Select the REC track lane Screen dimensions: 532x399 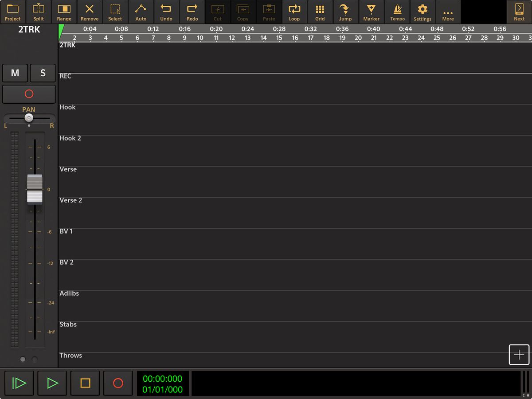pyautogui.click(x=295, y=89)
